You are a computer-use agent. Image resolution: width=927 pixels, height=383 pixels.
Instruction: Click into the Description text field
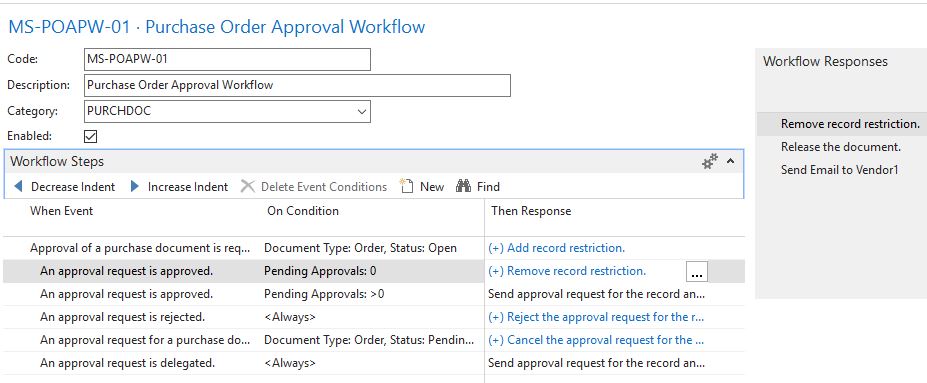click(x=297, y=85)
